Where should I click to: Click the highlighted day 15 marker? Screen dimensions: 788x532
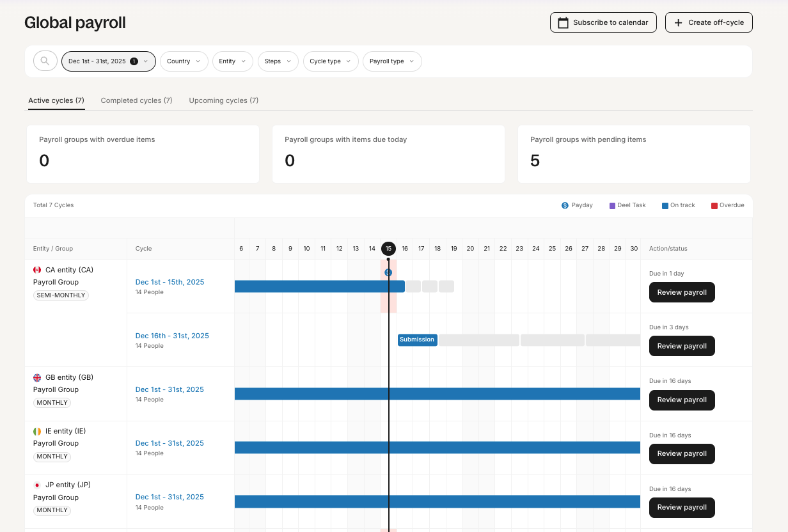388,249
